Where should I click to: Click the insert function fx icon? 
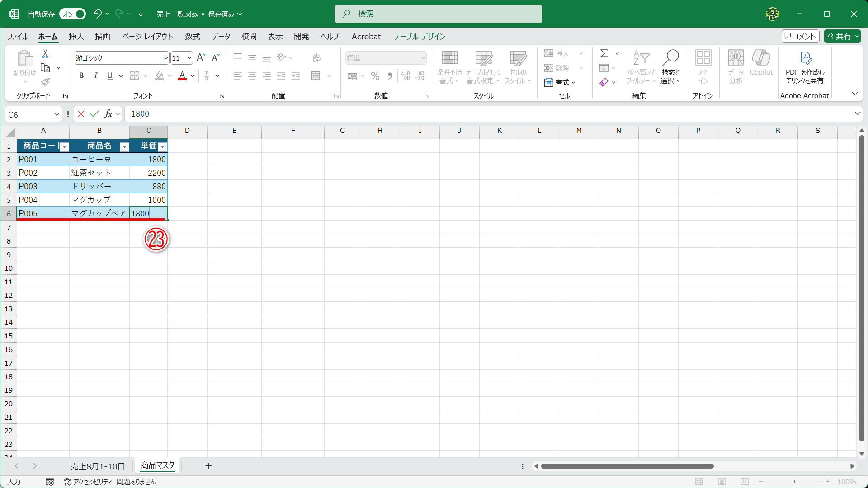pyautogui.click(x=108, y=114)
